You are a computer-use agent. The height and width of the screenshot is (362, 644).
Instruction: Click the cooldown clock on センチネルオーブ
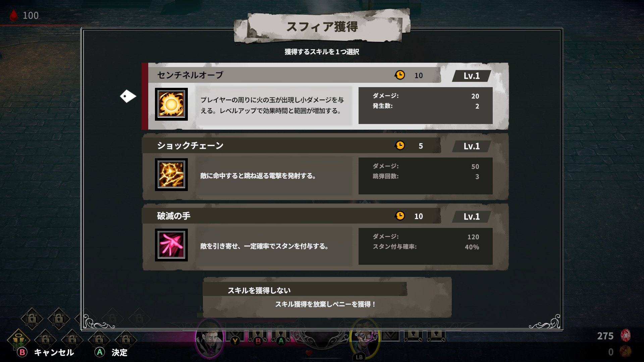400,75
